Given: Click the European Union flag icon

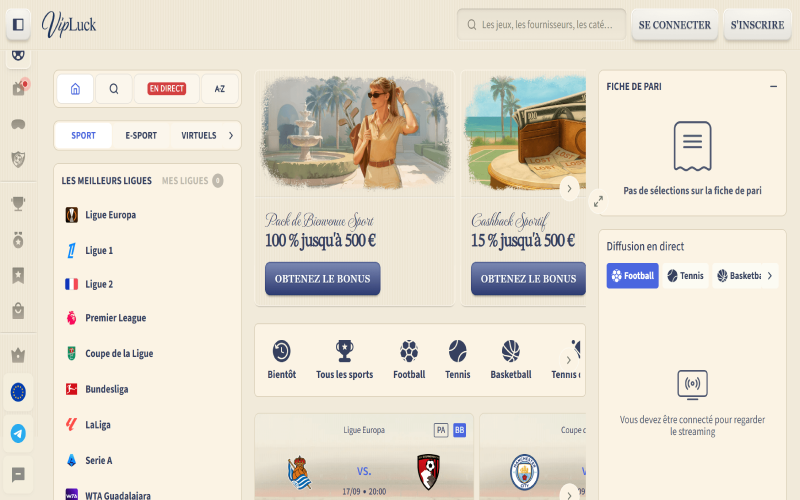Looking at the screenshot, I should coord(18,392).
